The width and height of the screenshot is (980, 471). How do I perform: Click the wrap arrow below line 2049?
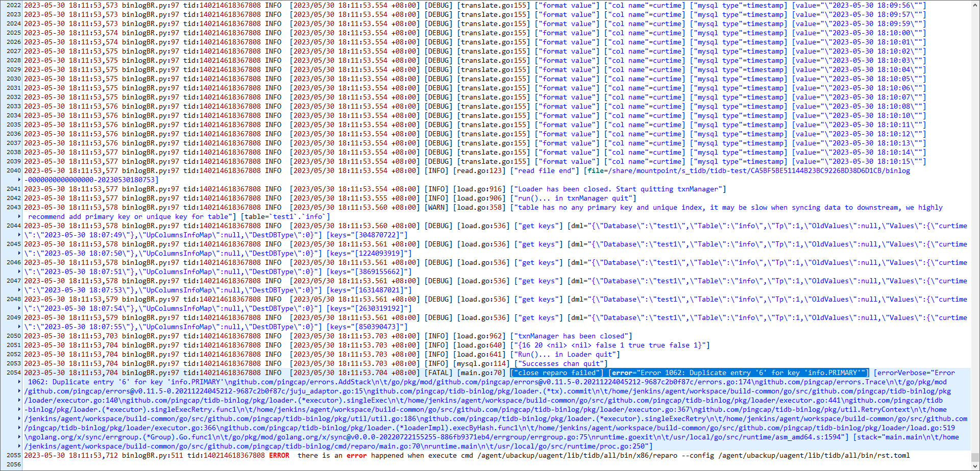point(19,327)
